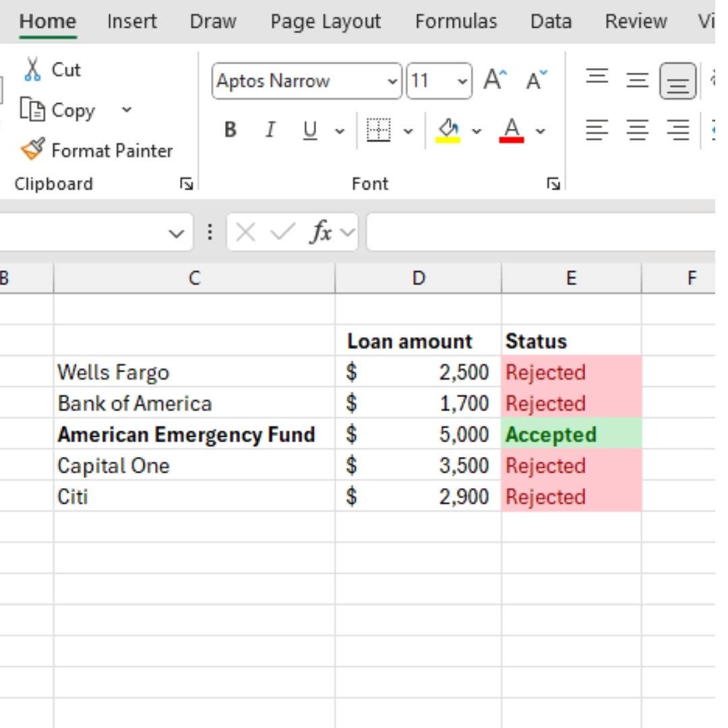728x728 pixels.
Task: Toggle Underline formatting
Action: 310,129
